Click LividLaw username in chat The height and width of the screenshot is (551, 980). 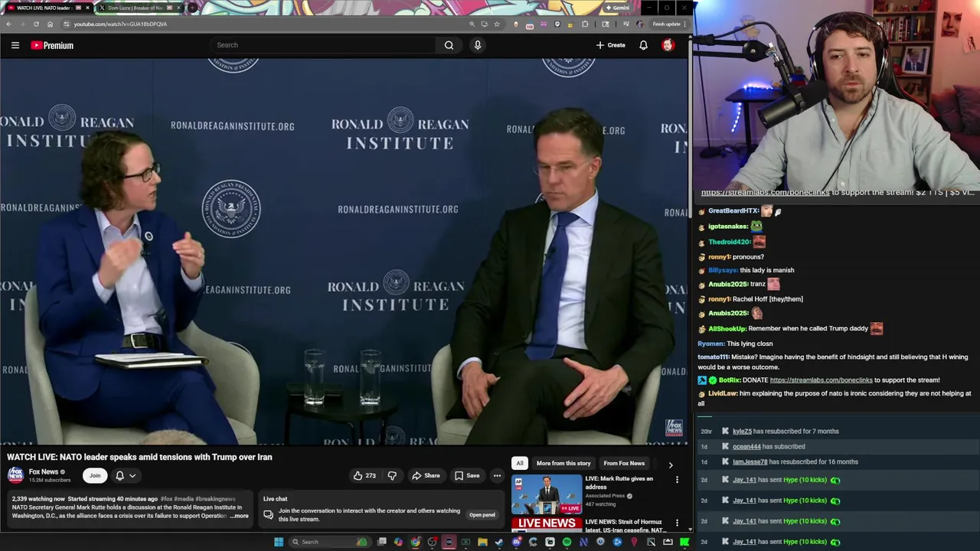coord(723,394)
